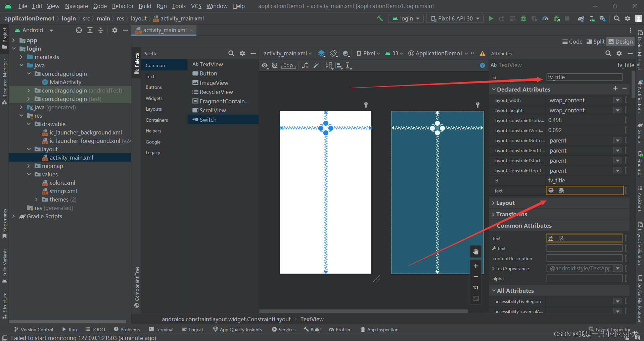The image size is (644, 341).
Task: Open the Device Manager phone icon in toolbar
Action: click(x=592, y=18)
